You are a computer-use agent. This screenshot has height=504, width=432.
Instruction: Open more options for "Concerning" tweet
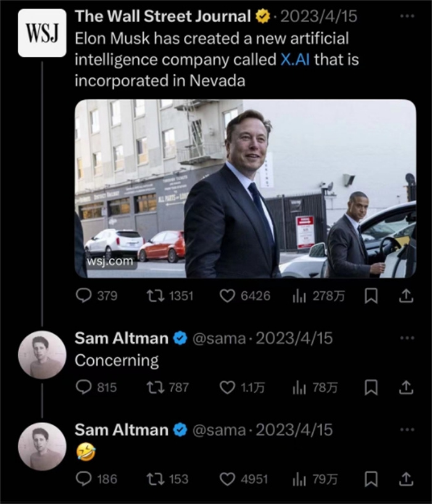tap(407, 337)
